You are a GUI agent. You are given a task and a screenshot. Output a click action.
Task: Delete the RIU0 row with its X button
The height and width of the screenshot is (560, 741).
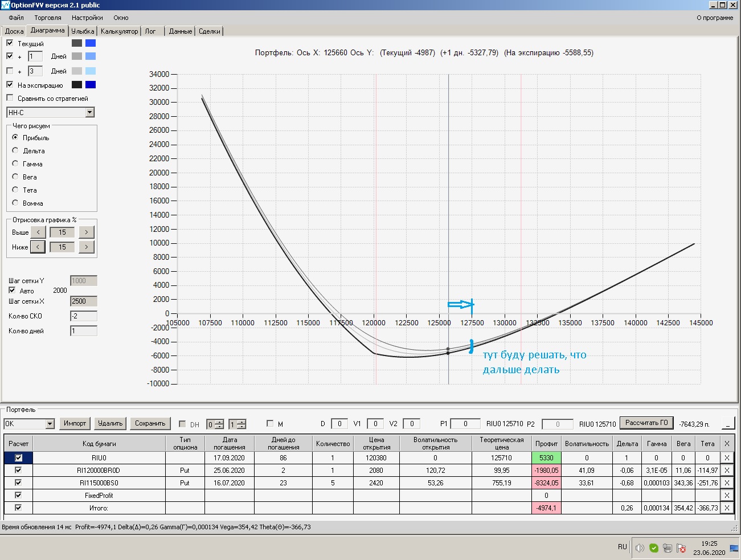coord(727,457)
